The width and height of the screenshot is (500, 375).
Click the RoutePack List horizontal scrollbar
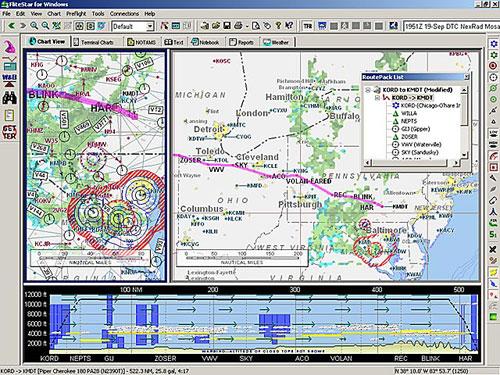[x=412, y=163]
